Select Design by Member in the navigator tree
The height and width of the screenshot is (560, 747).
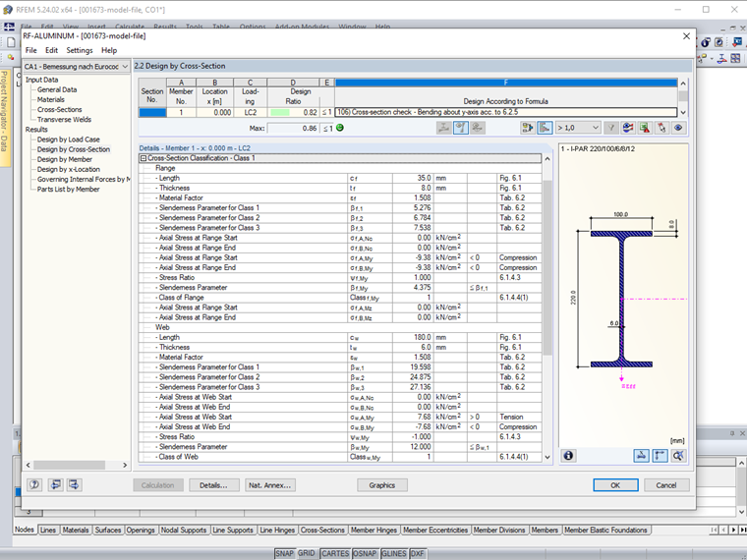point(65,159)
